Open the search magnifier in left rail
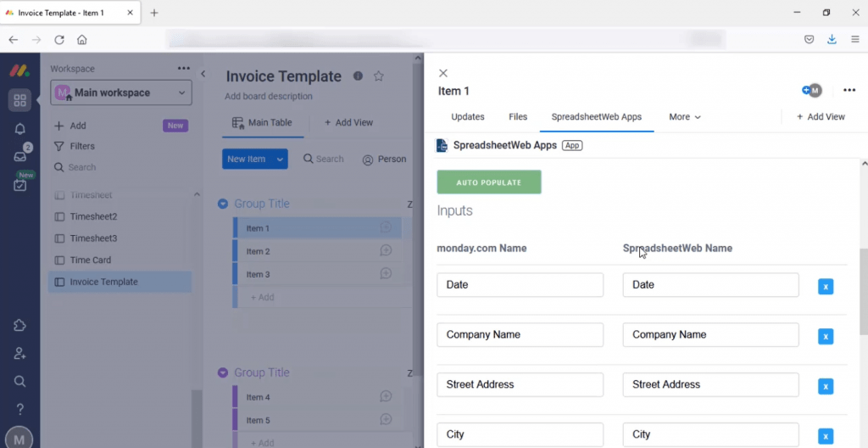This screenshot has width=868, height=448. click(x=20, y=382)
